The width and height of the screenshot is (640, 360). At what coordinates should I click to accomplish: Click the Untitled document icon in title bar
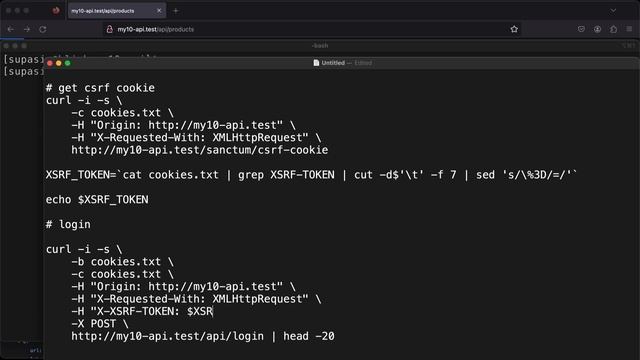click(316, 63)
